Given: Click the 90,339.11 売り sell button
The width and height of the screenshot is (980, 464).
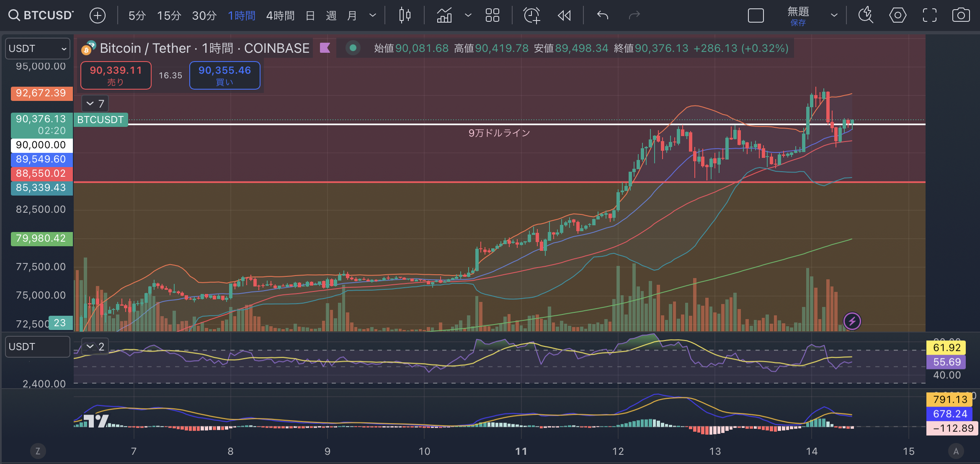Looking at the screenshot, I should (116, 75).
